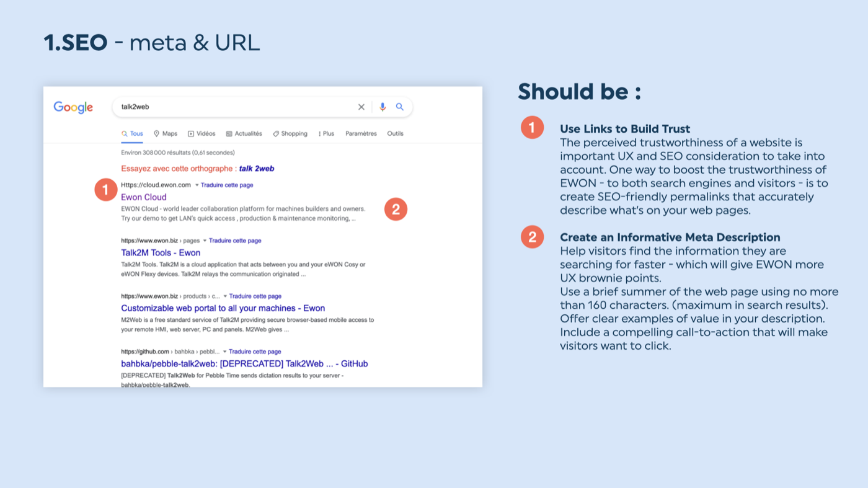868x488 pixels.
Task: Clear the search box with the X icon
Action: point(361,107)
